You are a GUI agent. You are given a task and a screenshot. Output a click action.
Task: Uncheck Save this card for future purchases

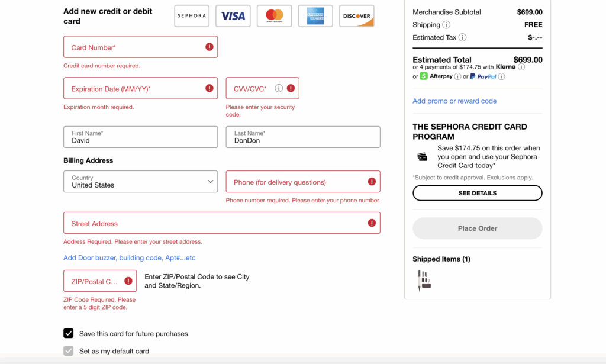[x=69, y=333]
